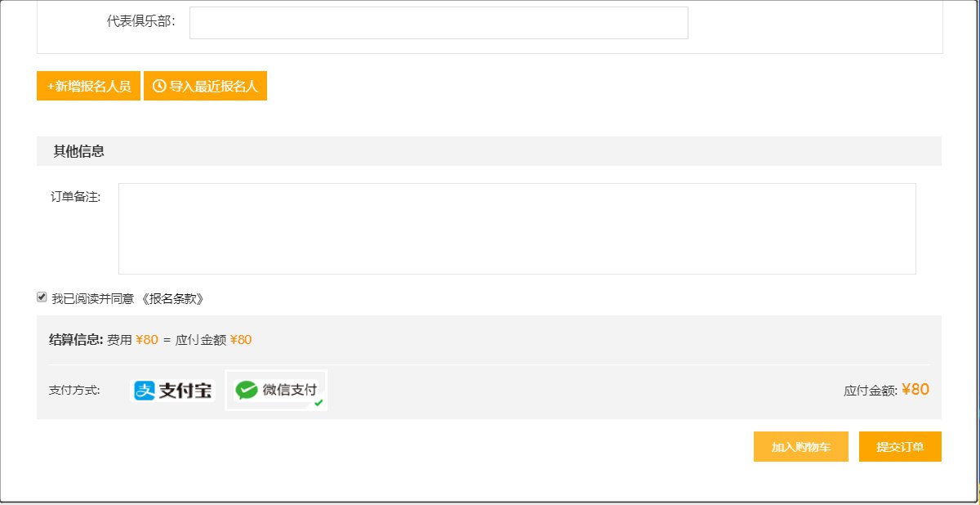980x505 pixels.
Task: Click the 加入购物车 add-to-cart button
Action: tap(800, 447)
